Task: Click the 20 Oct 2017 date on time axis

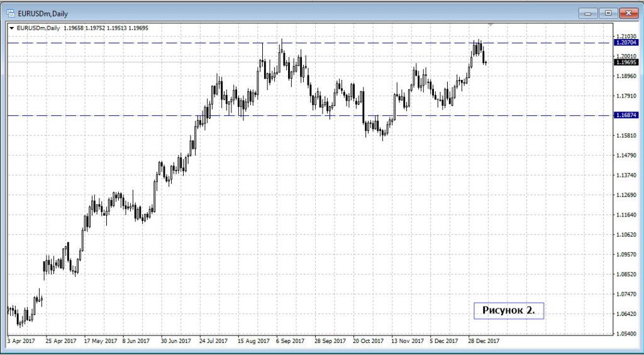Action: click(x=368, y=341)
